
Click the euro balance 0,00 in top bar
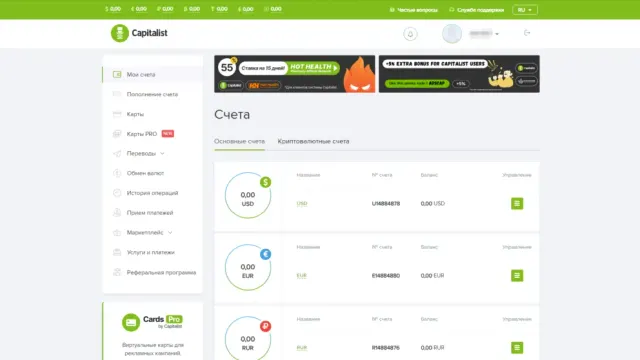tap(139, 9)
